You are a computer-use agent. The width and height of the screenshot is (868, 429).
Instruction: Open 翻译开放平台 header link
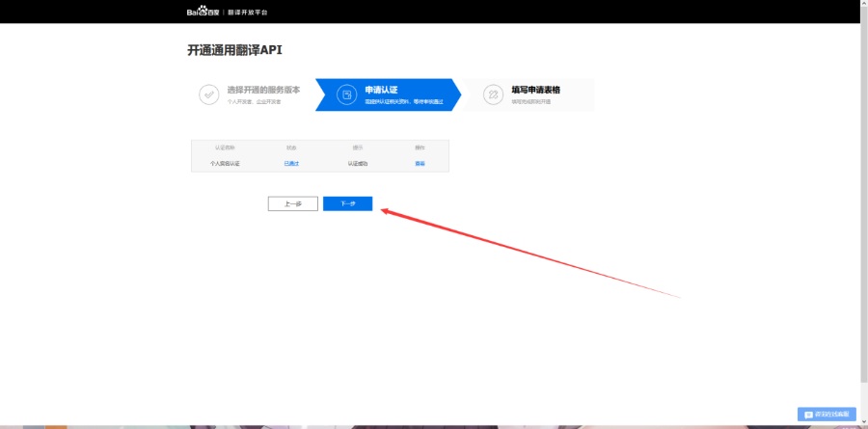[x=248, y=13]
